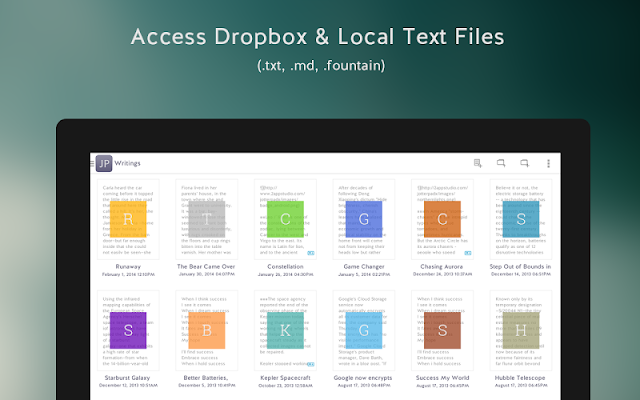Image resolution: width=640 pixels, height=400 pixels.
Task: Open the Game Changer title
Action: pyautogui.click(x=364, y=267)
